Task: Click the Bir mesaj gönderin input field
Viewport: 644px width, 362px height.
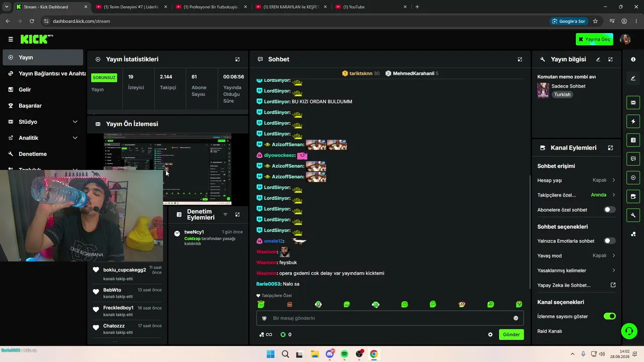Action: 390,318
